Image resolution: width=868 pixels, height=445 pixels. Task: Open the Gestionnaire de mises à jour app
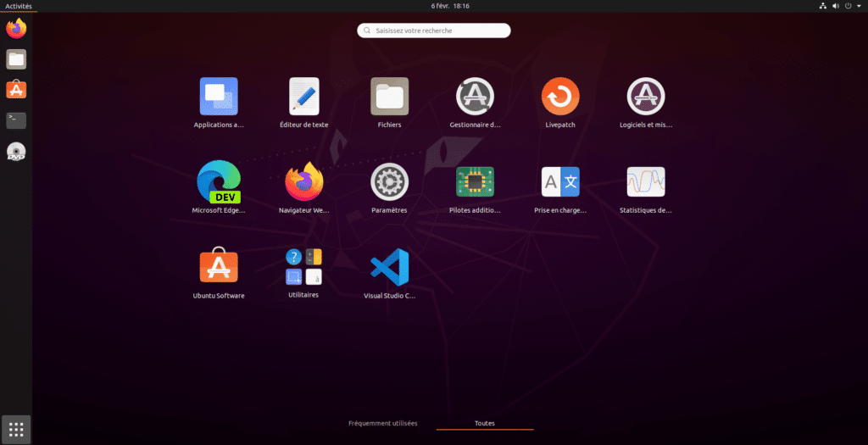click(x=475, y=97)
